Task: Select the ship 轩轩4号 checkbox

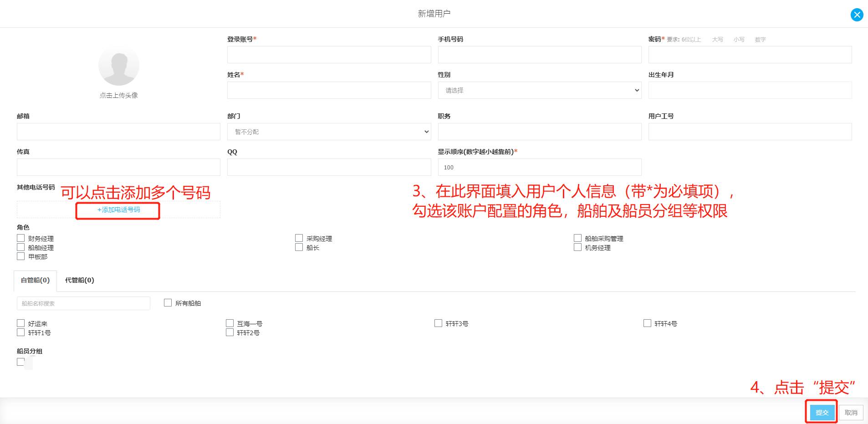Action: point(647,323)
